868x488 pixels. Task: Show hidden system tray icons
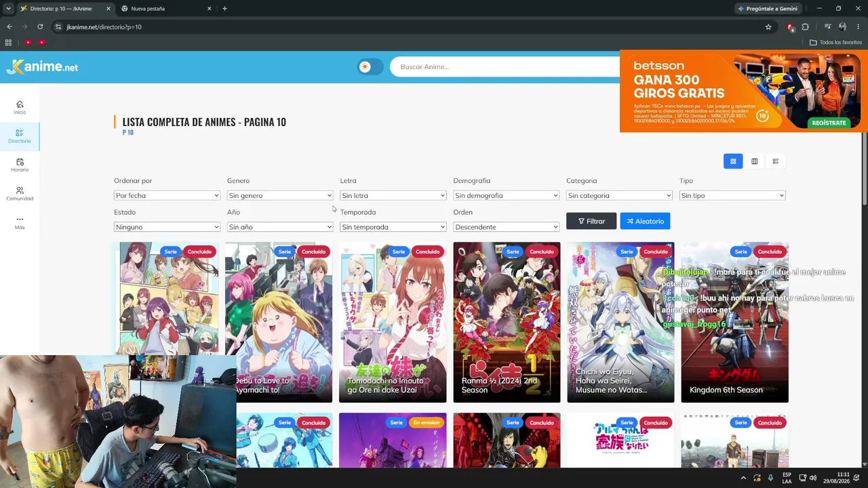pos(743,478)
